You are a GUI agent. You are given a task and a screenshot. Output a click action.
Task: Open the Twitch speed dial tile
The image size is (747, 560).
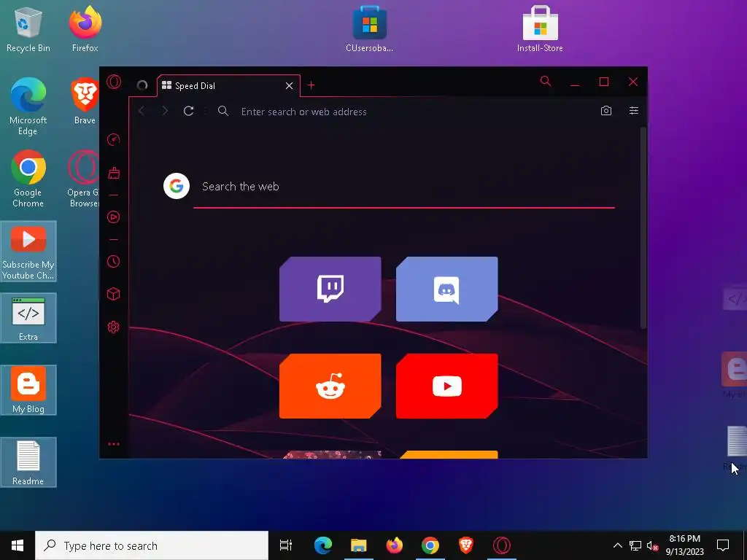[330, 289]
